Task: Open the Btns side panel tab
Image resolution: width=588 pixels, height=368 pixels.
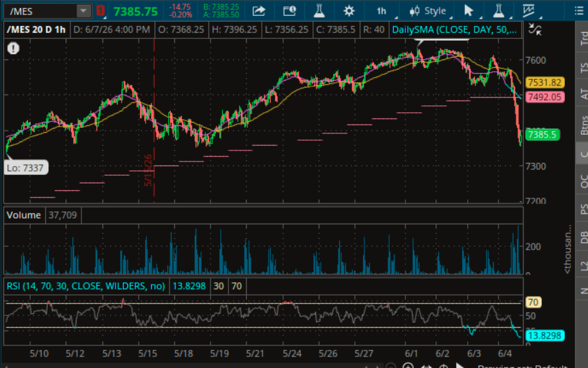Action: (583, 125)
